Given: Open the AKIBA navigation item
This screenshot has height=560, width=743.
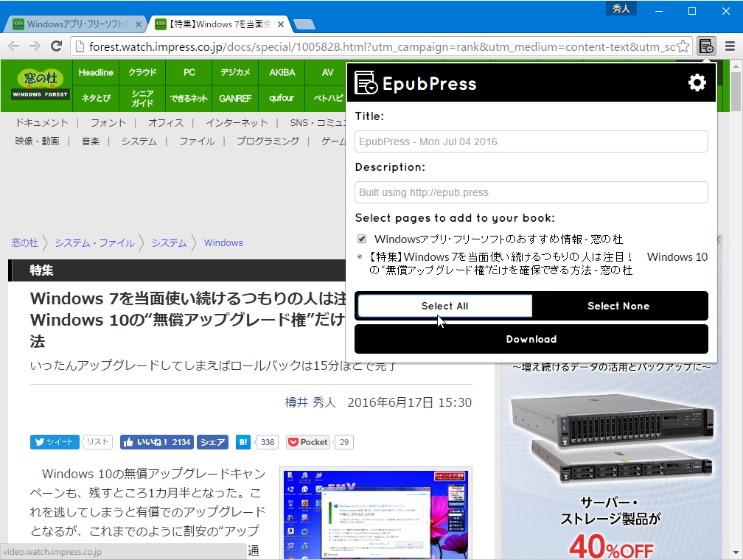Looking at the screenshot, I should tap(282, 72).
